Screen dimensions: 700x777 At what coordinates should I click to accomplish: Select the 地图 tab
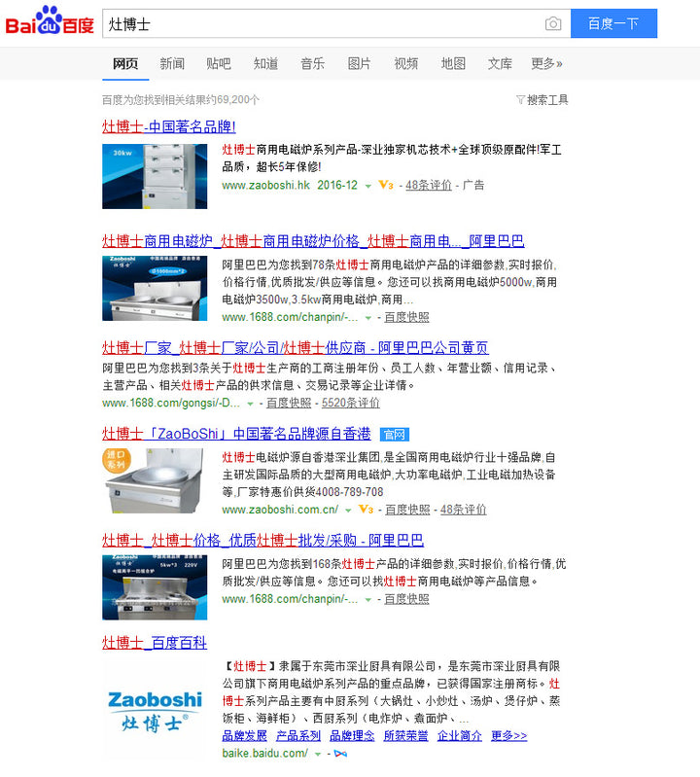tap(453, 63)
